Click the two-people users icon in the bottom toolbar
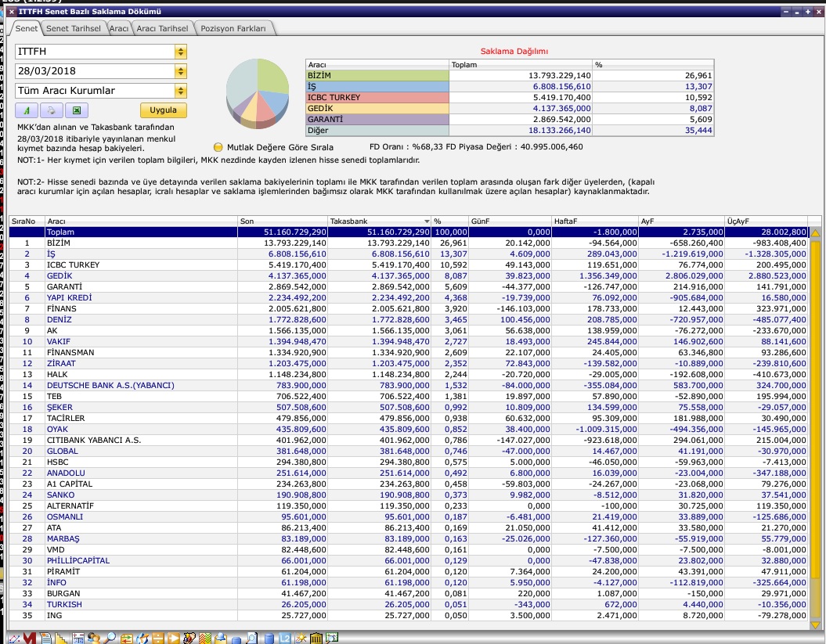Image resolution: width=826 pixels, height=644 pixels. (94, 639)
